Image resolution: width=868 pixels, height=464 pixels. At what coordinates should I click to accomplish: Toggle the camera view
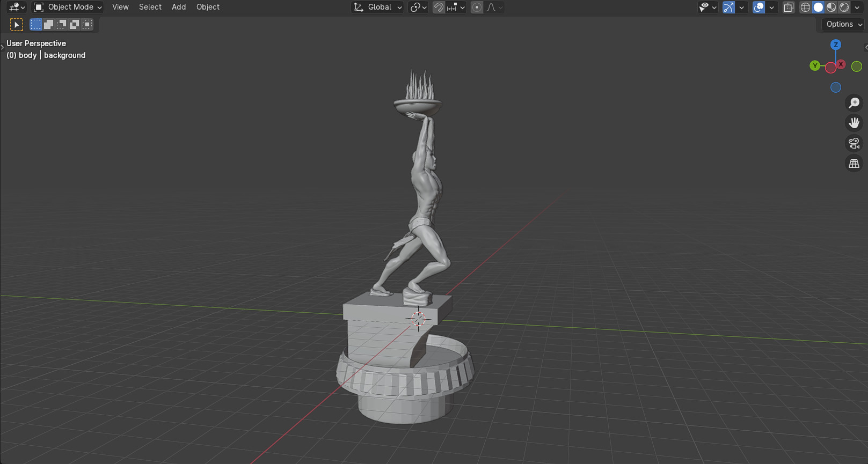(x=854, y=143)
